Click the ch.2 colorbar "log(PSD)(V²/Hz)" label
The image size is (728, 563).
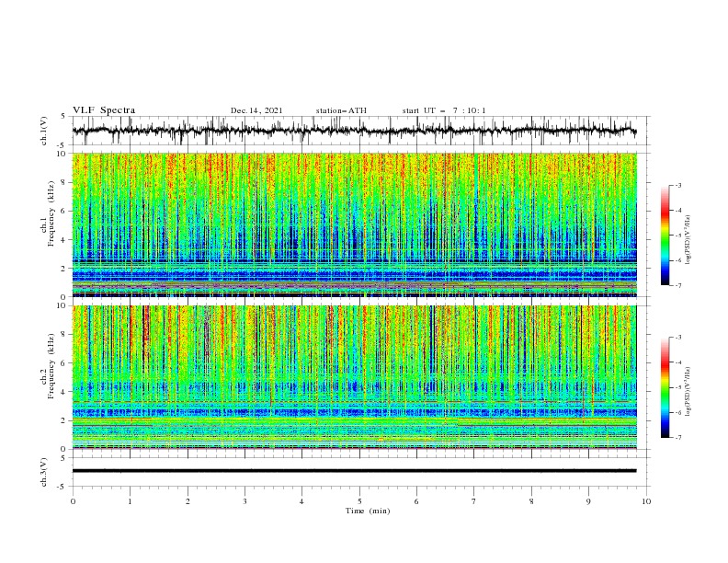pos(688,392)
